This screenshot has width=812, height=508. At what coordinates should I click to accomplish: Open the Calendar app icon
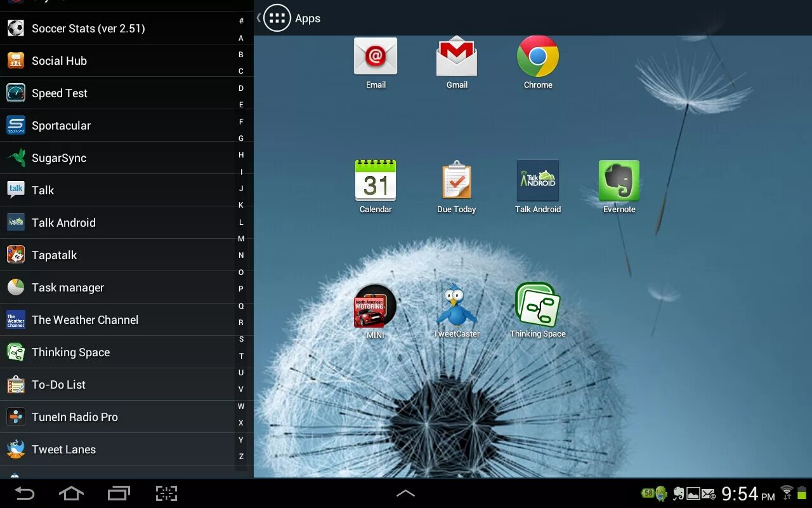point(376,186)
